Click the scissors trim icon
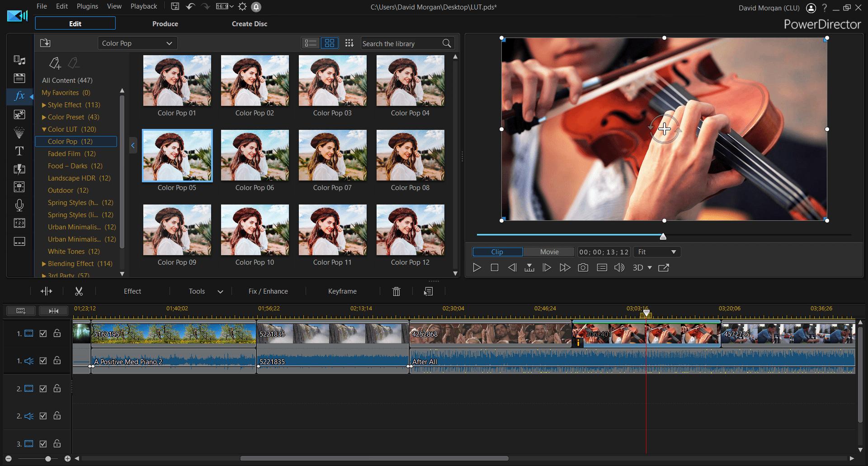 click(79, 291)
